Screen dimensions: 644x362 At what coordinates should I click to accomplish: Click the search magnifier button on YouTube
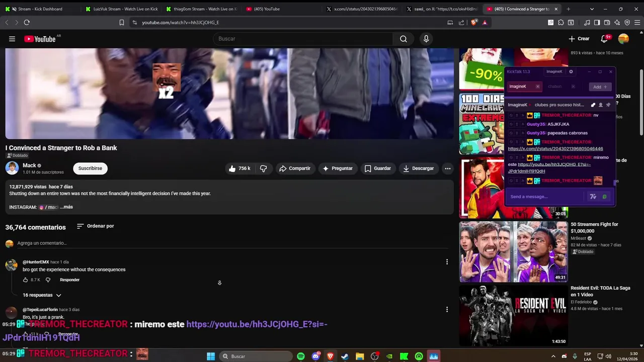(x=404, y=39)
